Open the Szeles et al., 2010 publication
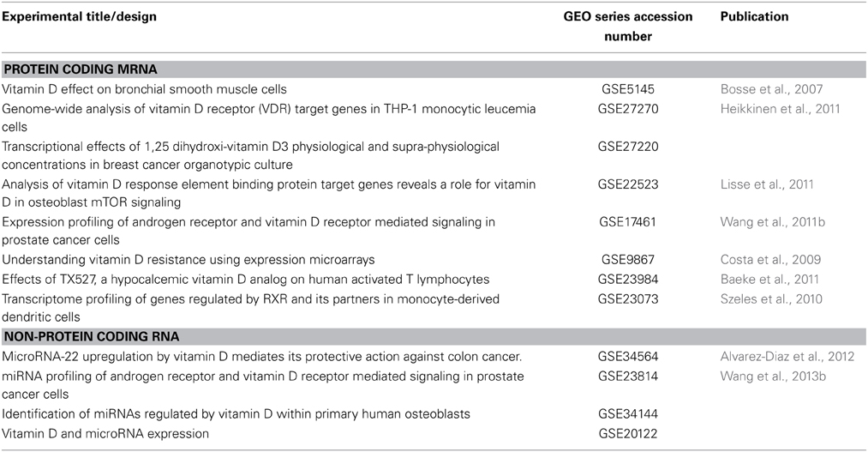This screenshot has height=452, width=868. coord(771,299)
